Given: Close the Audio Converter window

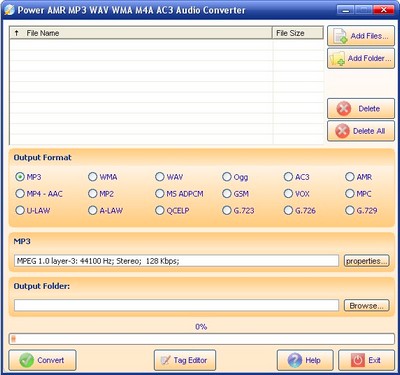Looking at the screenshot, I should click(383, 10).
